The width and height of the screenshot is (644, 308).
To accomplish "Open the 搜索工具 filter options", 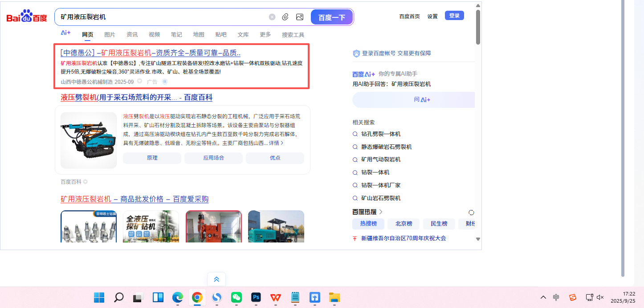I will click(293, 35).
